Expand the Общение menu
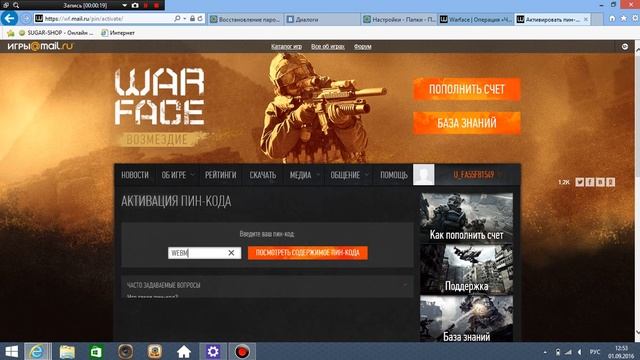This screenshot has height=360, width=640. click(x=349, y=175)
